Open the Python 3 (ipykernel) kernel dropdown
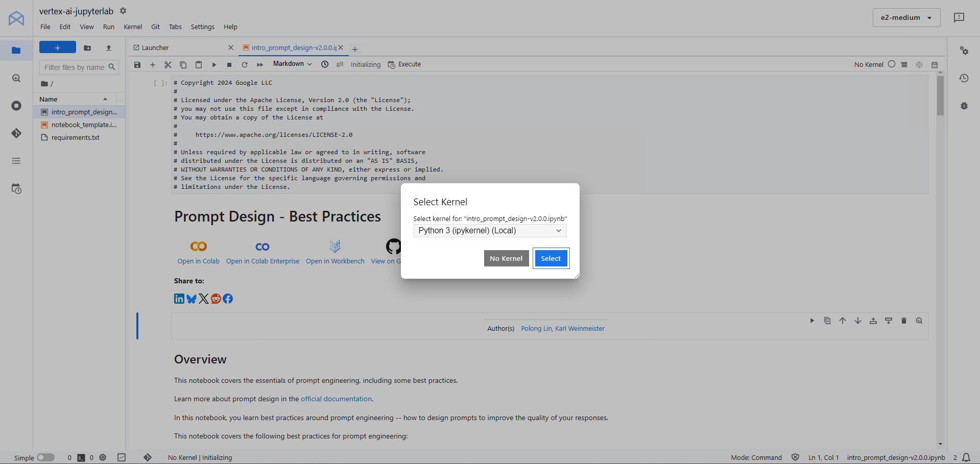Image resolution: width=980 pixels, height=464 pixels. 490,231
